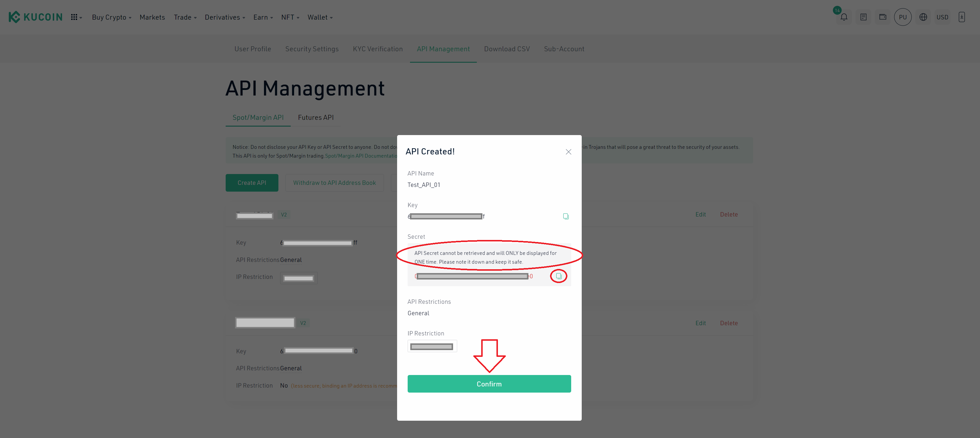Copy the API Key in the dialog
The image size is (980, 438).
(x=566, y=216)
